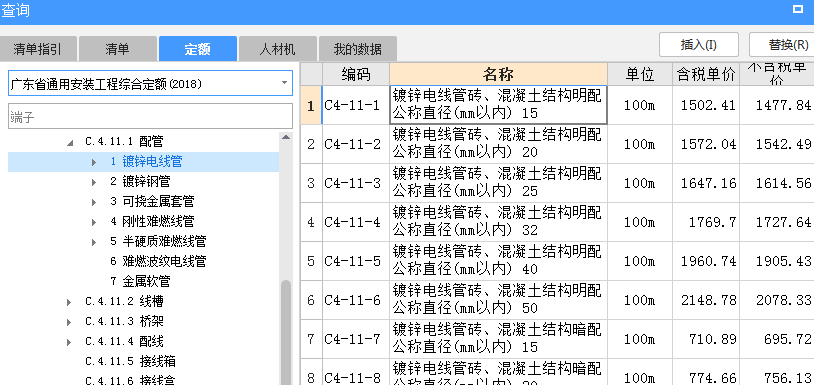Expand the C.4.11.2 线槽 node arrow
The image size is (814, 385).
tap(70, 302)
